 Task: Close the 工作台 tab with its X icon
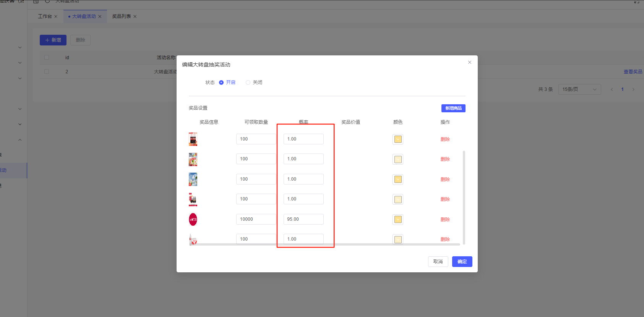tap(56, 16)
